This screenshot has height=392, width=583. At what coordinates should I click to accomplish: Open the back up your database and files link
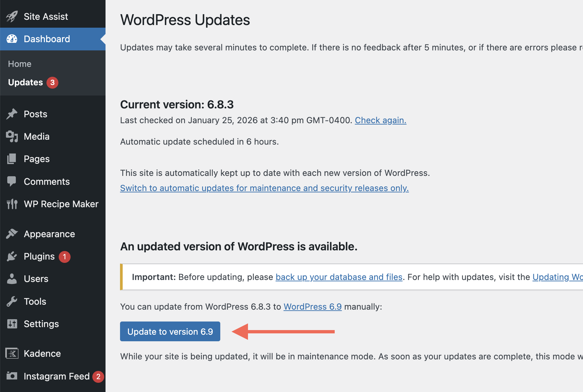click(x=339, y=277)
